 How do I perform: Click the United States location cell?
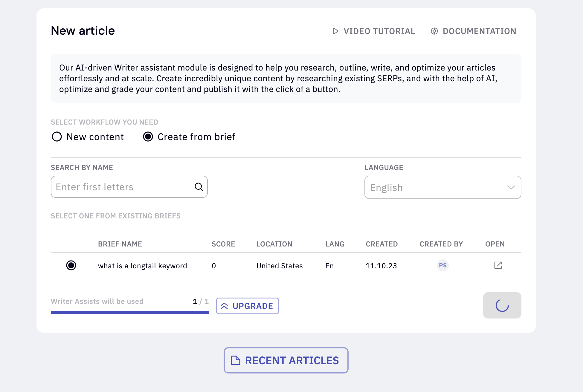pos(280,266)
